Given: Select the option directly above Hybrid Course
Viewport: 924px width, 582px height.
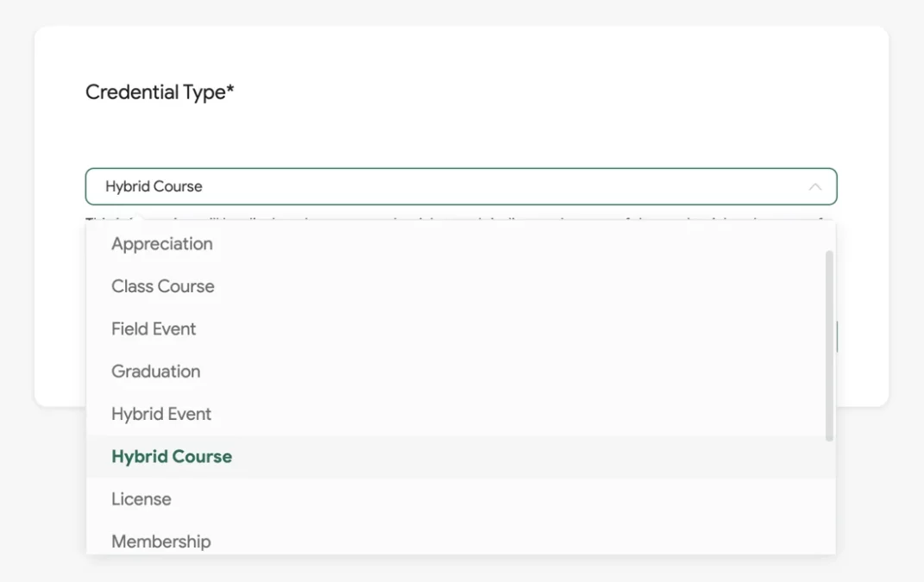Looking at the screenshot, I should [161, 414].
